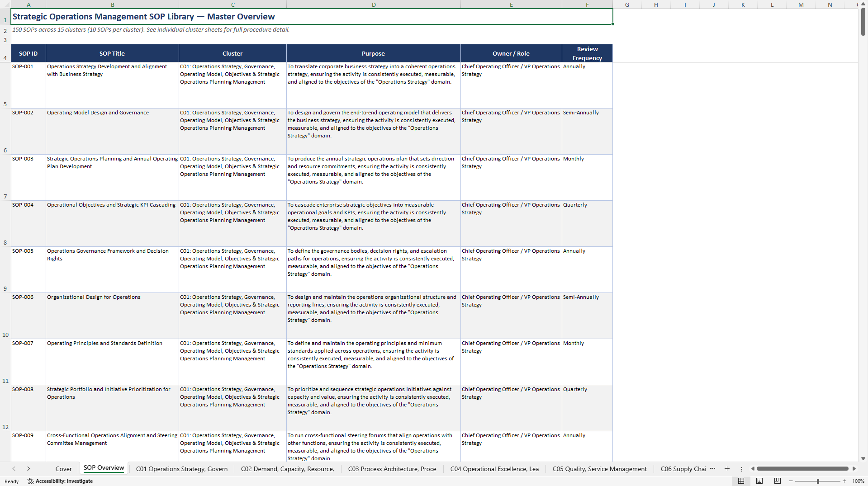Select column B header

pyautogui.click(x=112, y=5)
